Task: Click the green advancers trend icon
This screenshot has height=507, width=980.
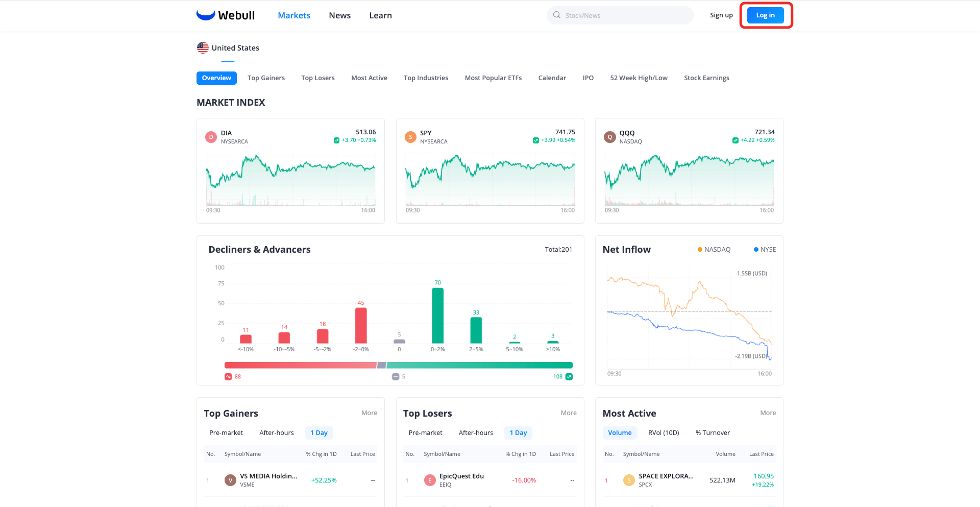Action: pyautogui.click(x=569, y=377)
